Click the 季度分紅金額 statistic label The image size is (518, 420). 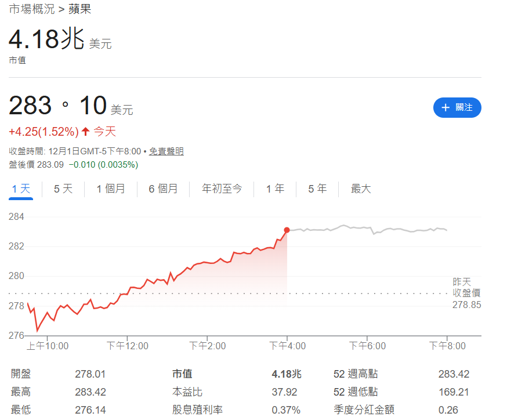coord(364,410)
